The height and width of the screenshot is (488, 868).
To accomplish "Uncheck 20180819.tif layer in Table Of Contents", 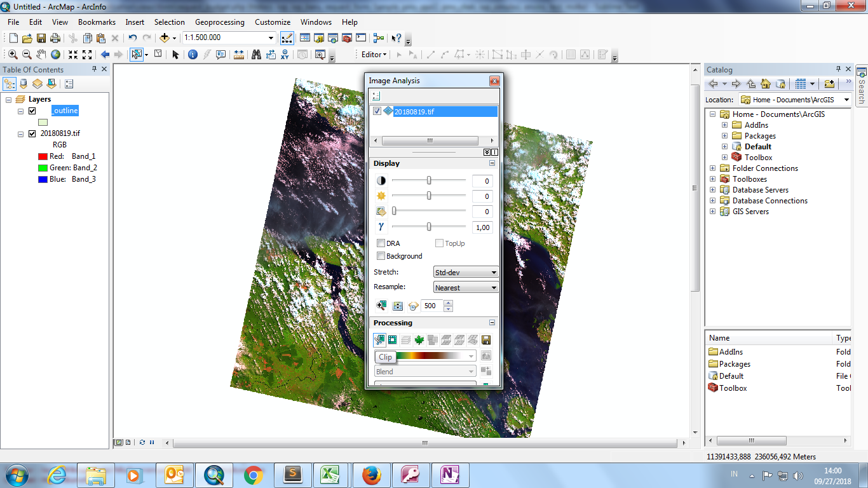I will [32, 133].
